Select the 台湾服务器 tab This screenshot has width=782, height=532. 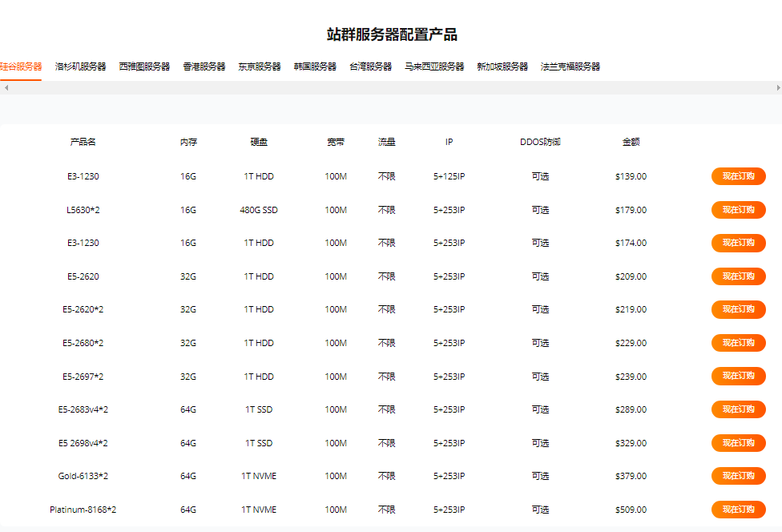point(370,66)
